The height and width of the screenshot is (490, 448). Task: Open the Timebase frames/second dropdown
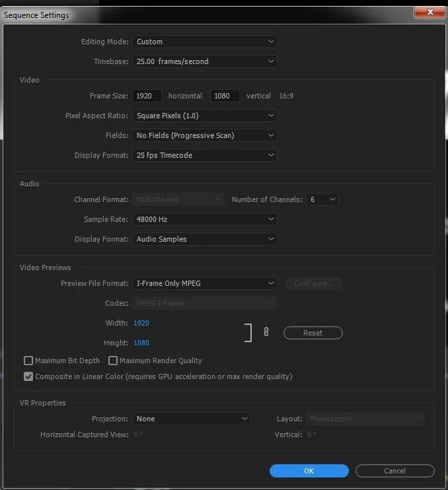[205, 61]
